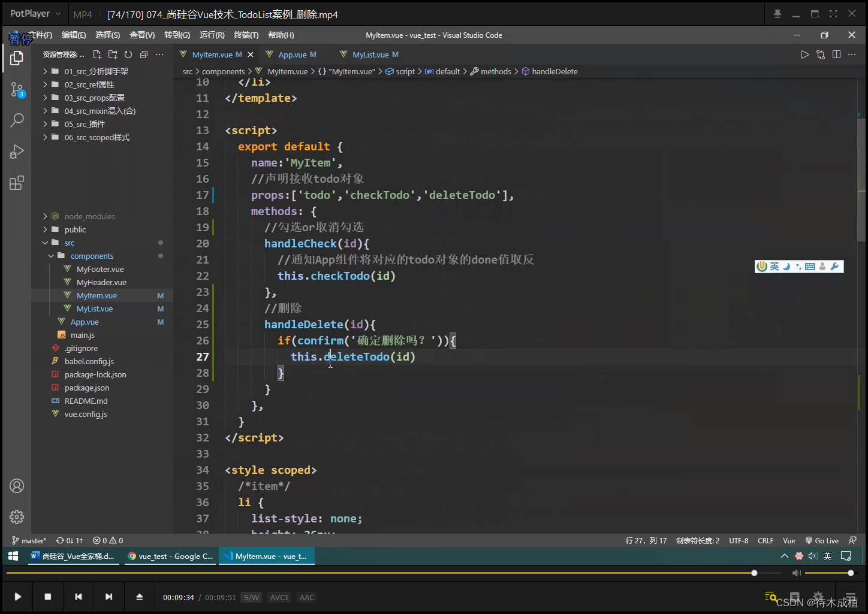868x614 pixels.
Task: Open the Accounts menu icon
Action: point(17,486)
